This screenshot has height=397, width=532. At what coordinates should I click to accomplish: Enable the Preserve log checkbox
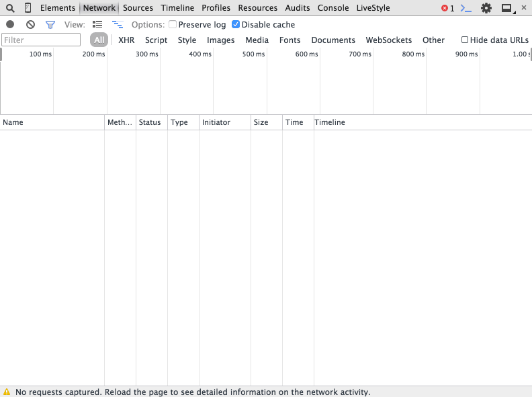[x=173, y=24]
